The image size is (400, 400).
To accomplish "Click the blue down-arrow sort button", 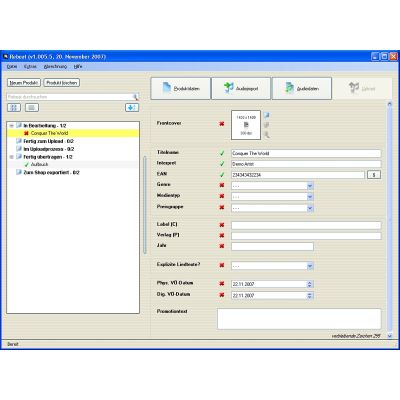I will (132, 108).
